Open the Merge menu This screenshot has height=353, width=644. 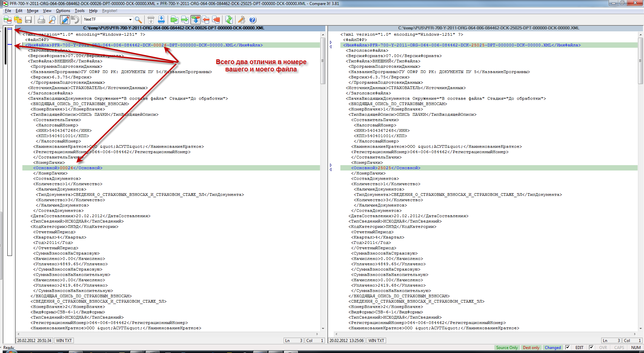(32, 11)
